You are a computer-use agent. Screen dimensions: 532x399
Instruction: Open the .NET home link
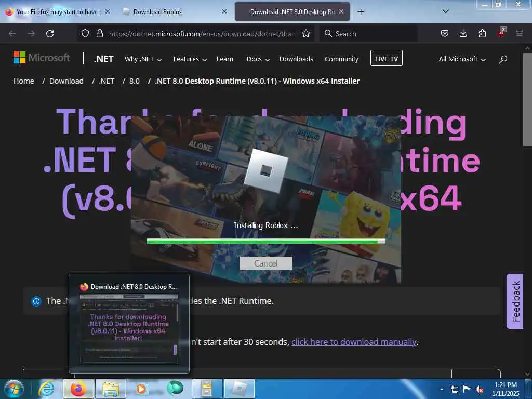(x=104, y=59)
